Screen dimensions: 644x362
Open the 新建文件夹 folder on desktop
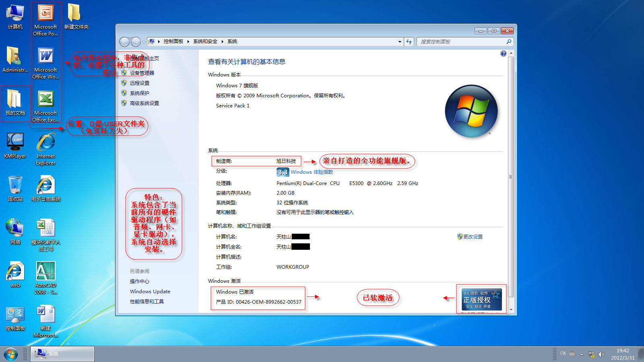(76, 17)
